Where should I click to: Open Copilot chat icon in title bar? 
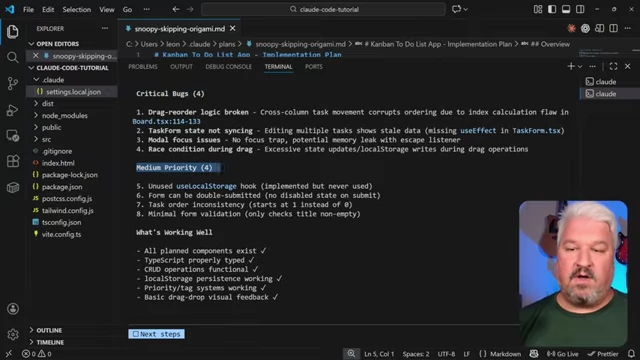point(456,9)
